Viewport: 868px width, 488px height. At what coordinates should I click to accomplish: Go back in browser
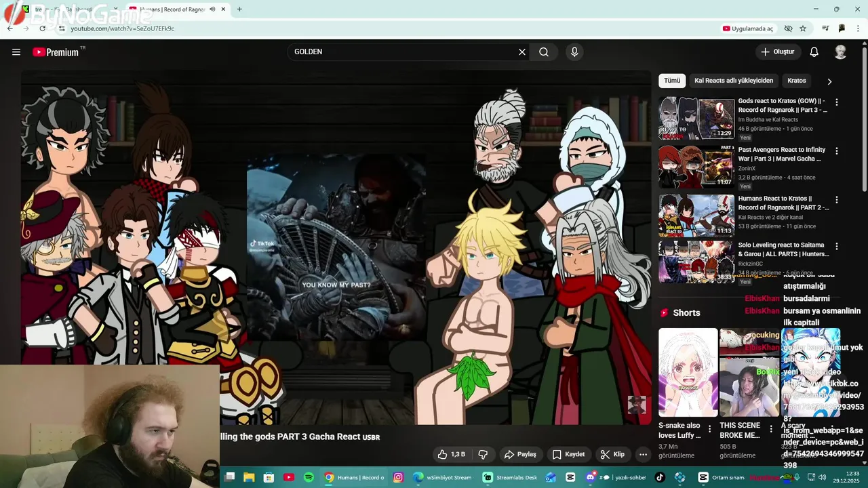coord(9,28)
